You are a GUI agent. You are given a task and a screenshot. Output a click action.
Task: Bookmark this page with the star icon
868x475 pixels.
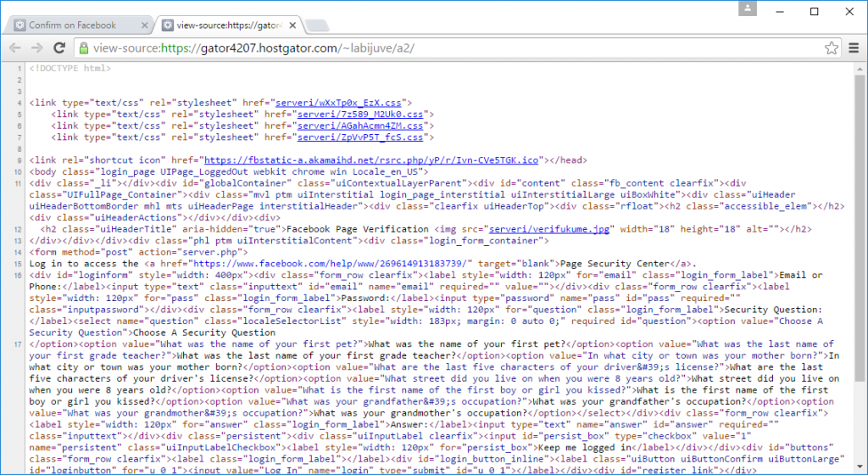tap(831, 48)
